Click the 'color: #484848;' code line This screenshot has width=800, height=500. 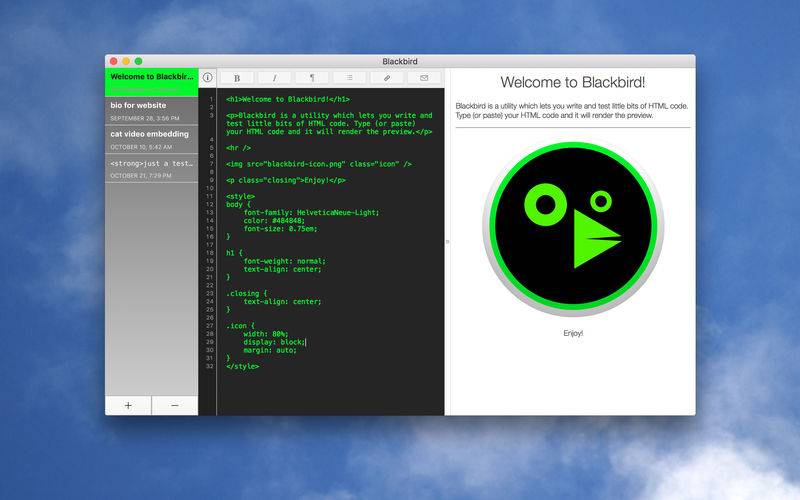pos(274,220)
